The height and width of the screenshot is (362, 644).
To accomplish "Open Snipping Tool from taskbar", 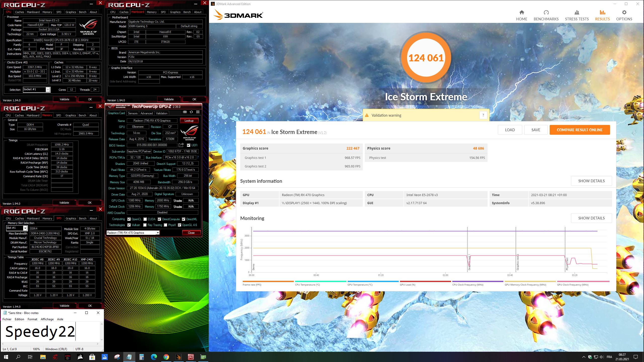I will pyautogui.click(x=117, y=357).
